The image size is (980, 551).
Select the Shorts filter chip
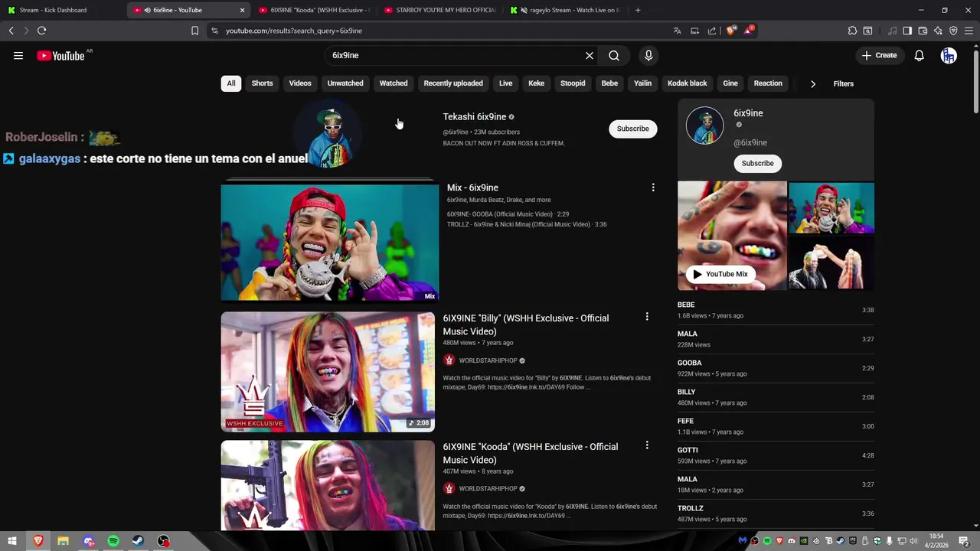pyautogui.click(x=263, y=83)
